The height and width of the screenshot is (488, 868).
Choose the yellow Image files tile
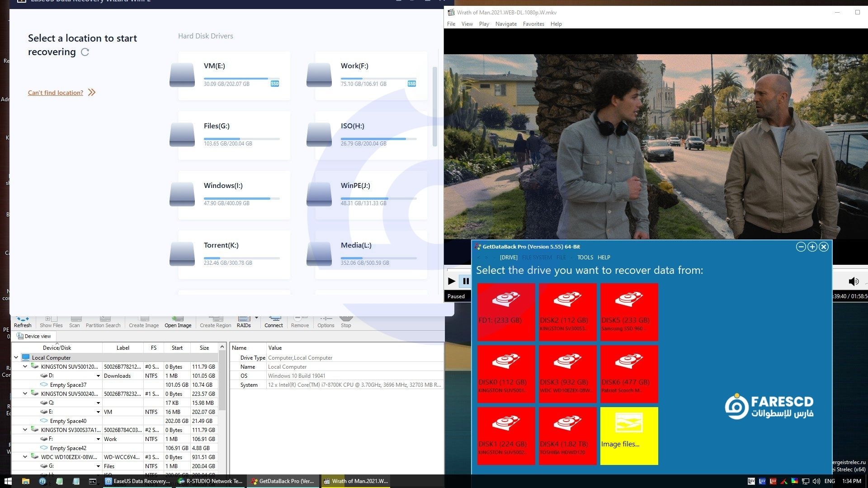coord(629,436)
